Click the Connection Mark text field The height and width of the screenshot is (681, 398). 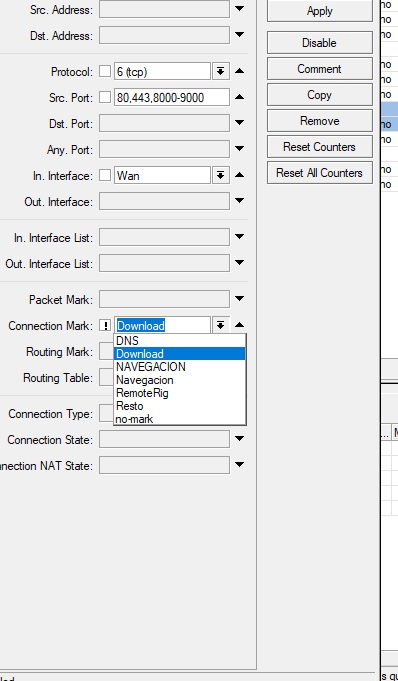162,325
